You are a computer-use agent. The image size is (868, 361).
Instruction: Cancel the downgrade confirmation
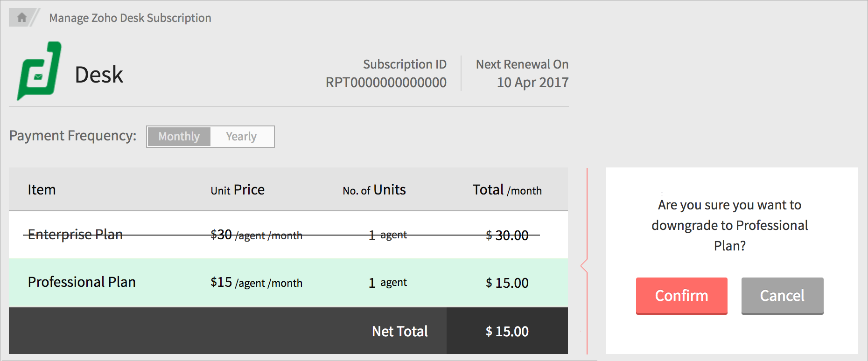[782, 296]
